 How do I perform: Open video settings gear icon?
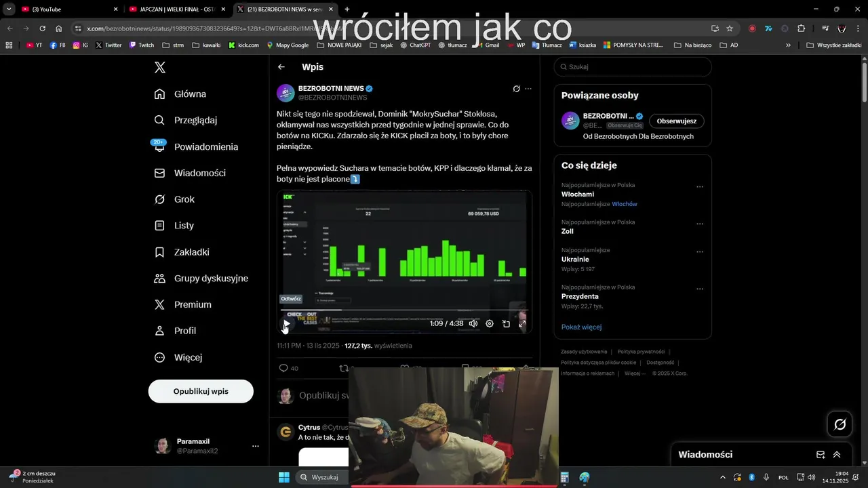point(490,324)
